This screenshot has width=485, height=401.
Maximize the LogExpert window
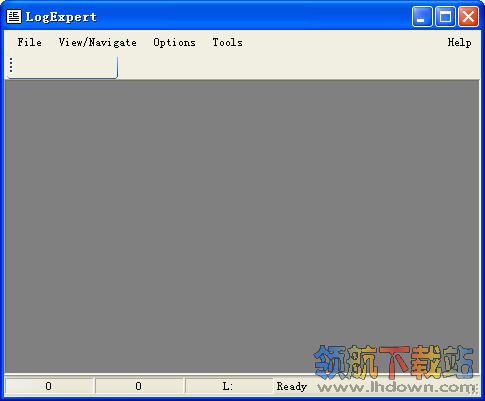445,16
